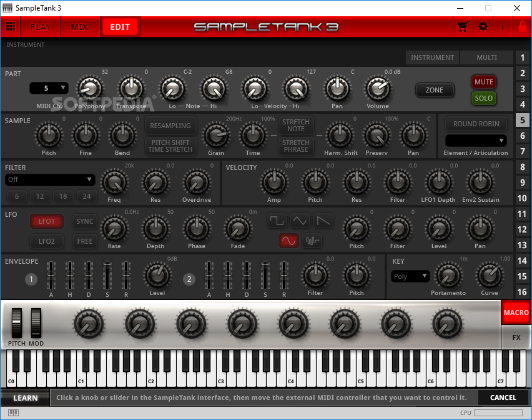
Task: Switch to the EDIT tab
Action: point(120,27)
